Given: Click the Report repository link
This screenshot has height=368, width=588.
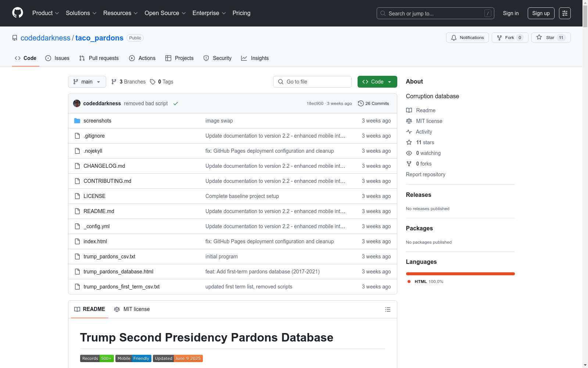Looking at the screenshot, I should pos(426,174).
